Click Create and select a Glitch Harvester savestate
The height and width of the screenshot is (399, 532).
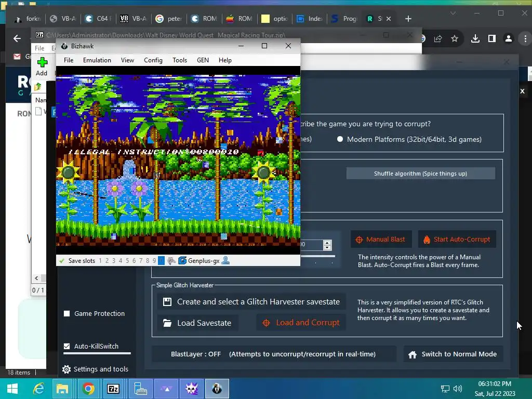point(252,302)
